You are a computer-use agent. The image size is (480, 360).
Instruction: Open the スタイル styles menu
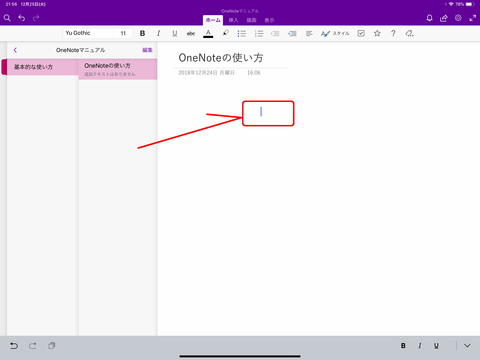click(x=335, y=33)
